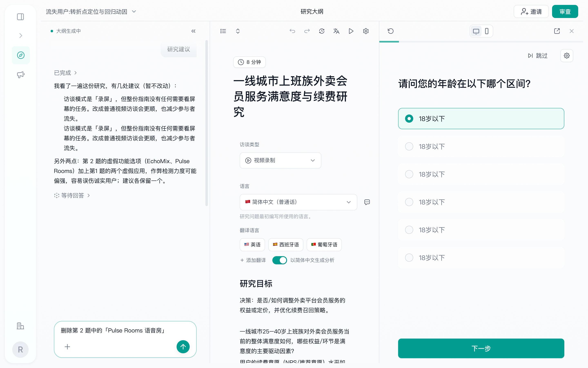Select the third 18岁以下 radio option
Screen dimensions: 588x368
(x=481, y=174)
